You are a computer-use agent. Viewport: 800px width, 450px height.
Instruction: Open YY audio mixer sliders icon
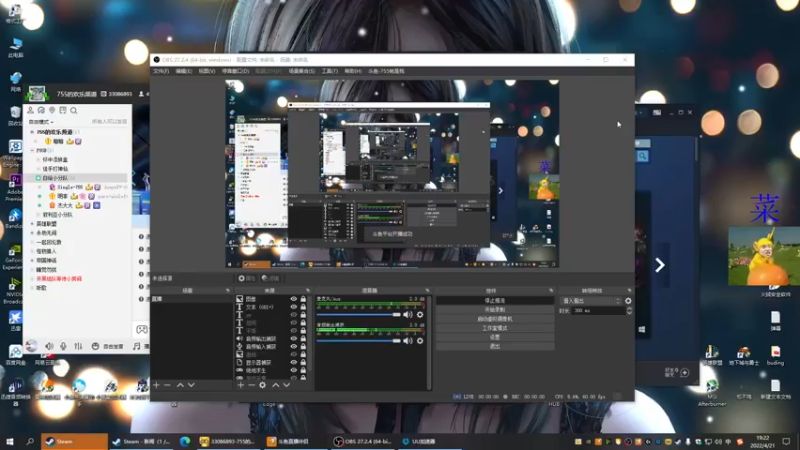point(78,346)
